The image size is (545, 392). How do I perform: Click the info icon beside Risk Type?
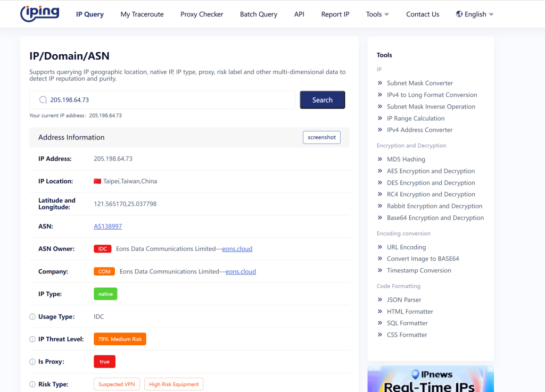[32, 383]
